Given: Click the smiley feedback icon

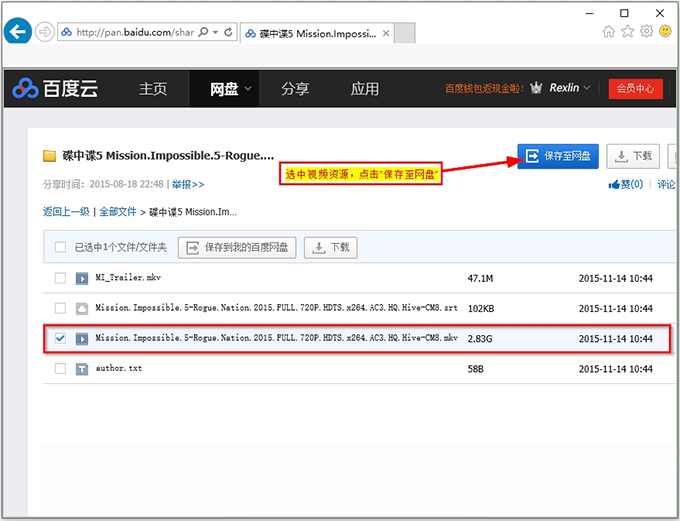Looking at the screenshot, I should pyautogui.click(x=665, y=31).
